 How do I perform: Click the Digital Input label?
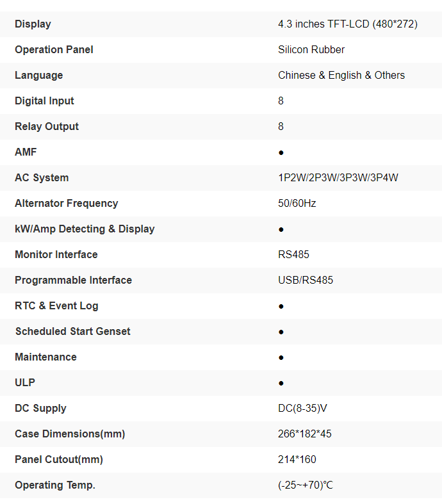click(44, 101)
